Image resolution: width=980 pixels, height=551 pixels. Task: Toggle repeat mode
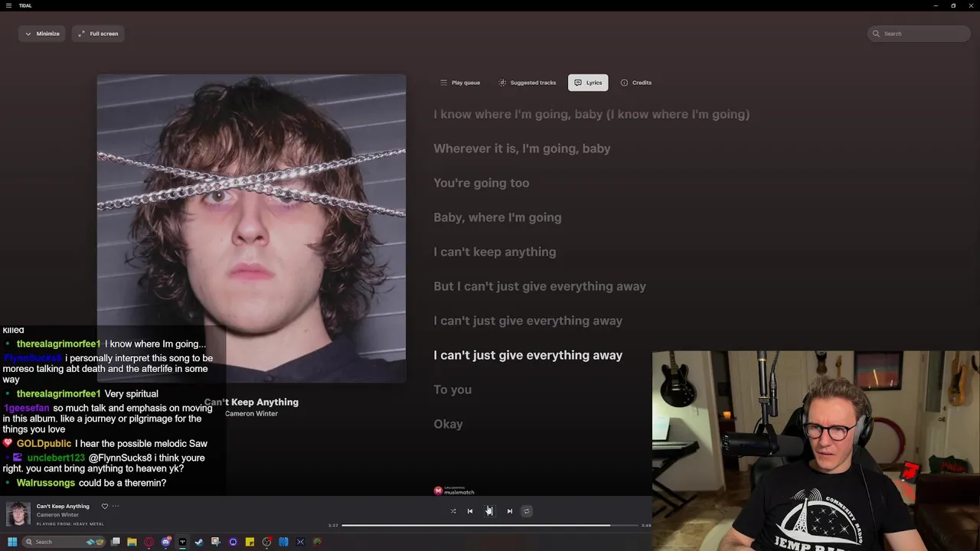tap(526, 511)
